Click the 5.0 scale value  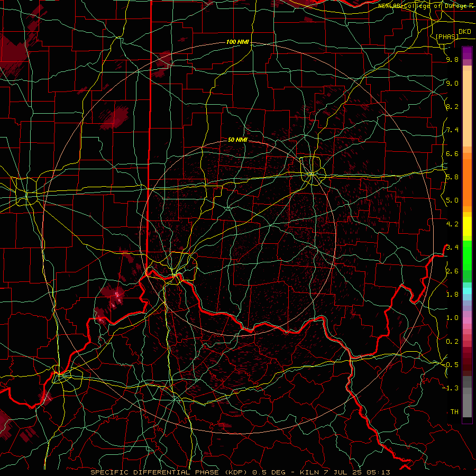click(x=452, y=200)
